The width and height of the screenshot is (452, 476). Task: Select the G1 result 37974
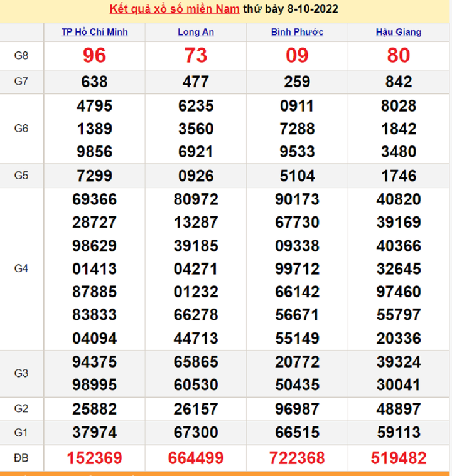[94, 433]
